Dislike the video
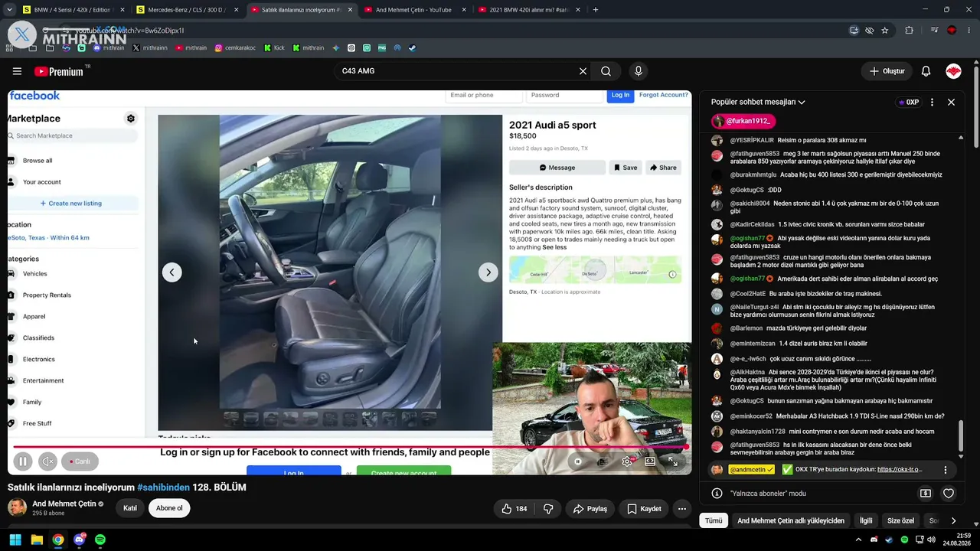 pyautogui.click(x=548, y=509)
